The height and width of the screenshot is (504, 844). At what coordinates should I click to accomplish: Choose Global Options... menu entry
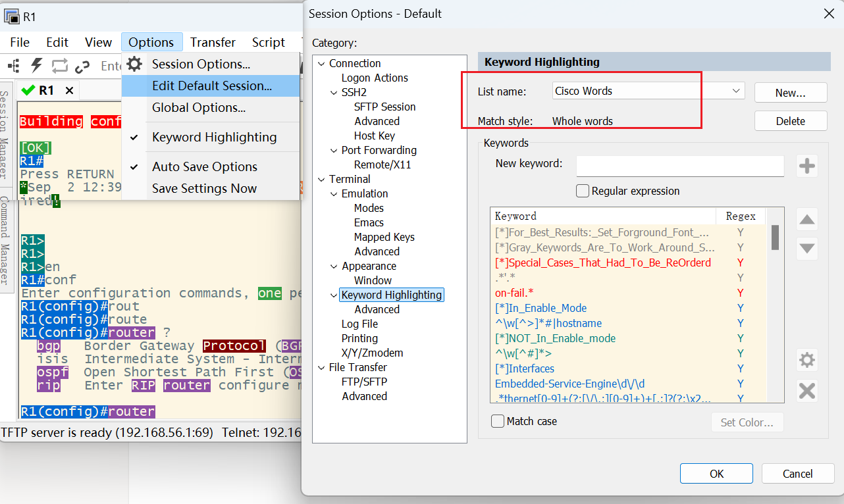pyautogui.click(x=212, y=107)
